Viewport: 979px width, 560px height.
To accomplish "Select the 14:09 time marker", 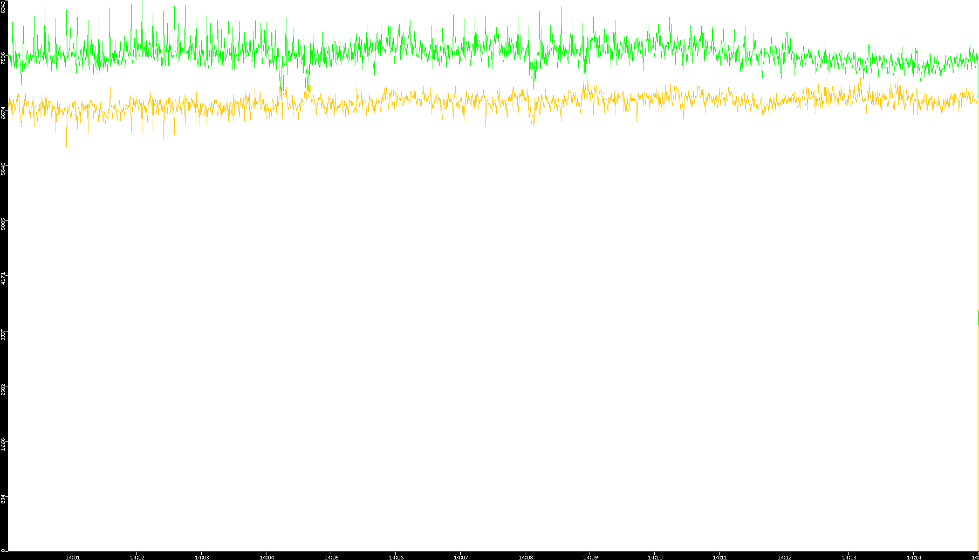I will [590, 557].
